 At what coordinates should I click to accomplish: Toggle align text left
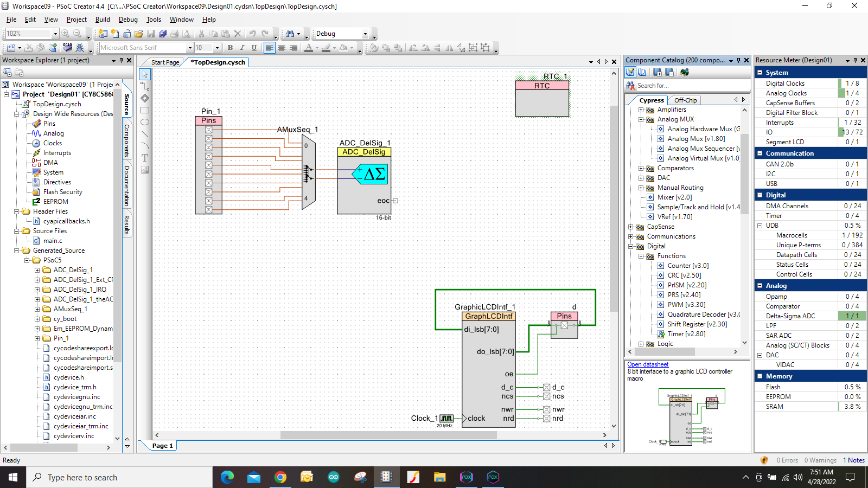[269, 48]
